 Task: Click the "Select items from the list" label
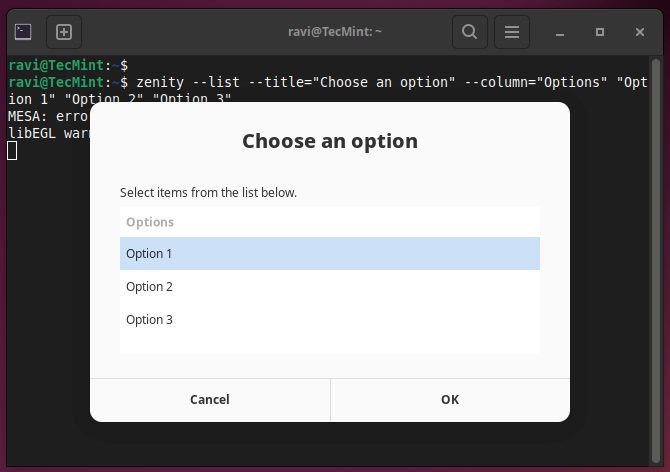pos(208,192)
